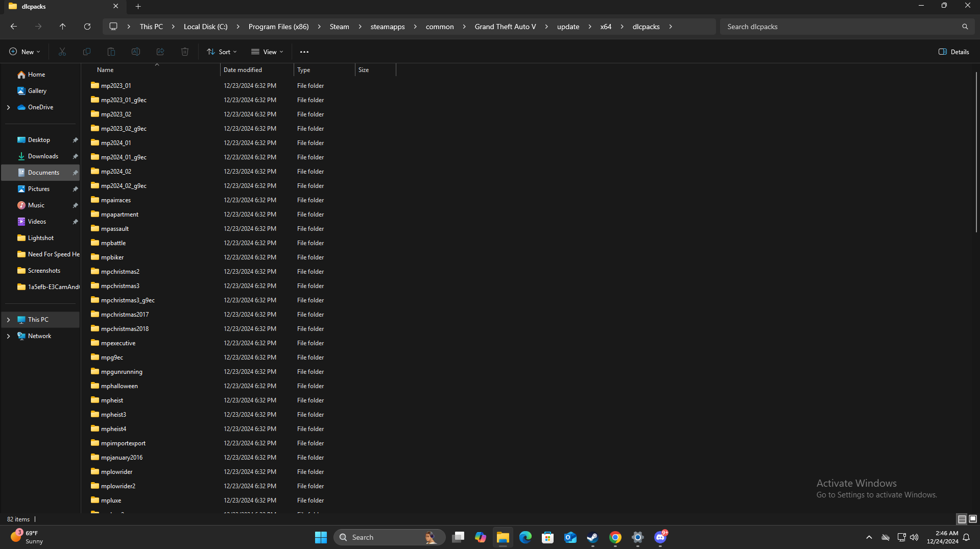Click the PC monitor icon in address bar
The image size is (980, 549).
113,27
